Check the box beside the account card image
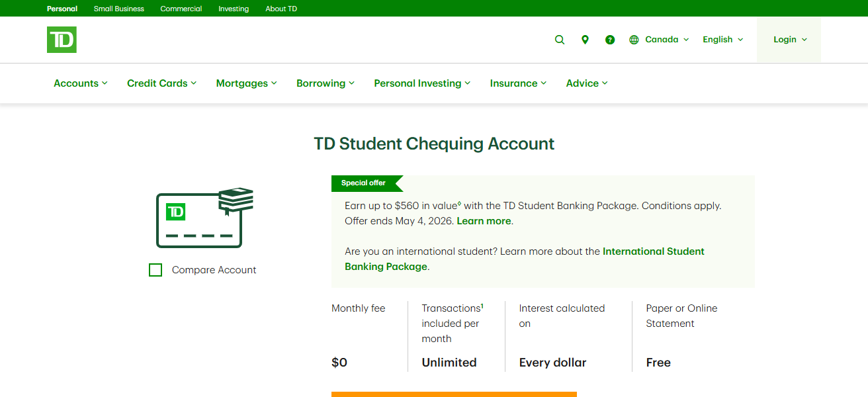This screenshot has height=397, width=868. click(155, 269)
